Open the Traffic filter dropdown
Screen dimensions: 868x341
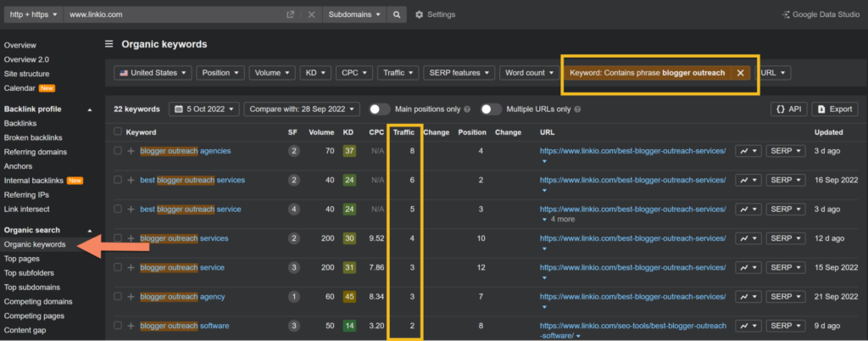398,72
